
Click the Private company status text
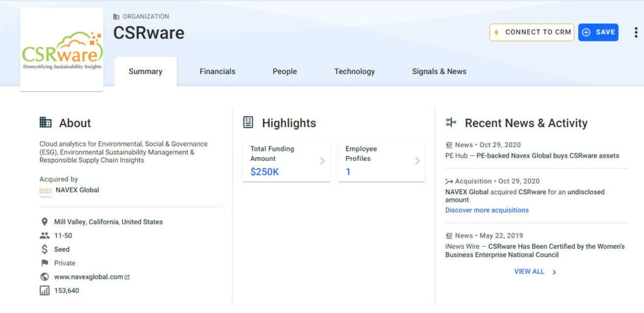pyautogui.click(x=65, y=263)
